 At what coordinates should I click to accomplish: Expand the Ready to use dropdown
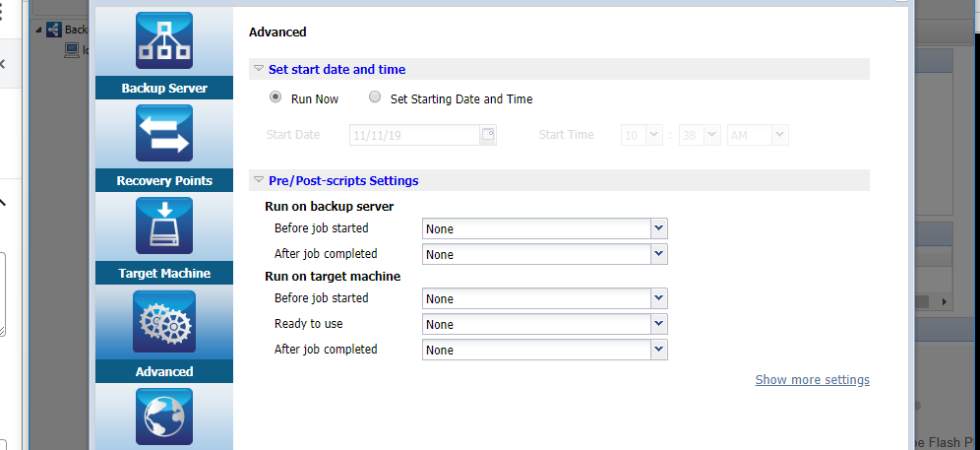point(658,324)
